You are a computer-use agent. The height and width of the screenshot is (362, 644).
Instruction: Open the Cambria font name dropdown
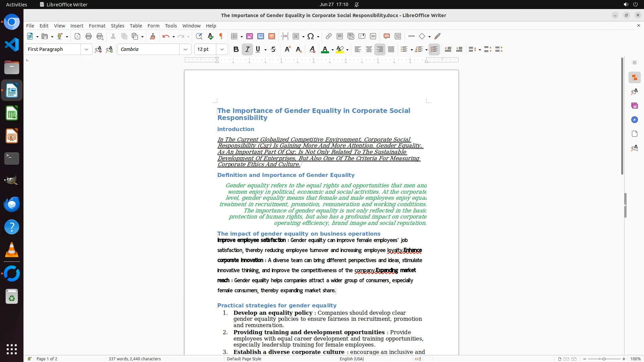click(x=185, y=49)
